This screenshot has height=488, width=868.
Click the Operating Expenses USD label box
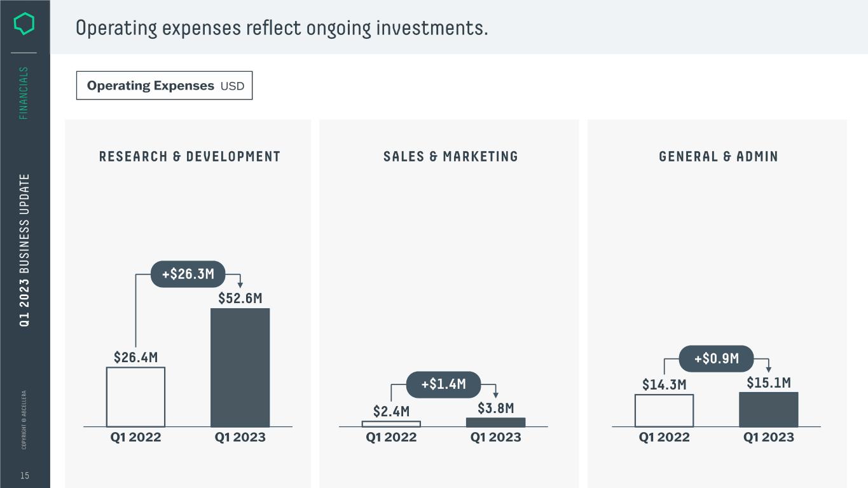(x=164, y=86)
